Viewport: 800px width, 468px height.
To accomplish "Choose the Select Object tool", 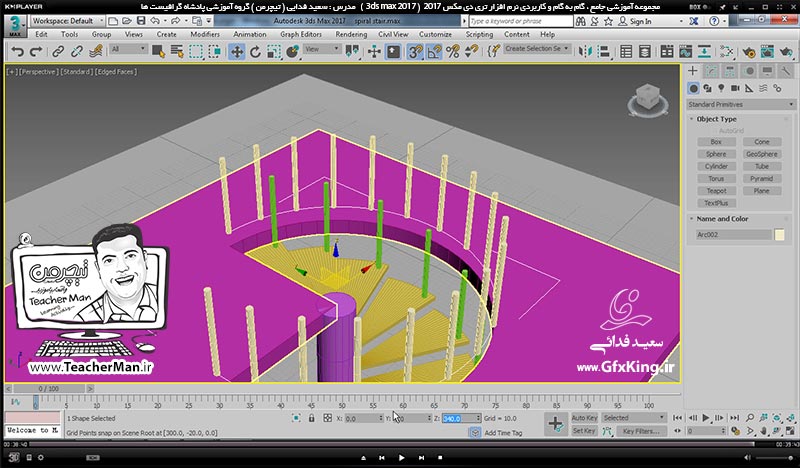I will (158, 52).
